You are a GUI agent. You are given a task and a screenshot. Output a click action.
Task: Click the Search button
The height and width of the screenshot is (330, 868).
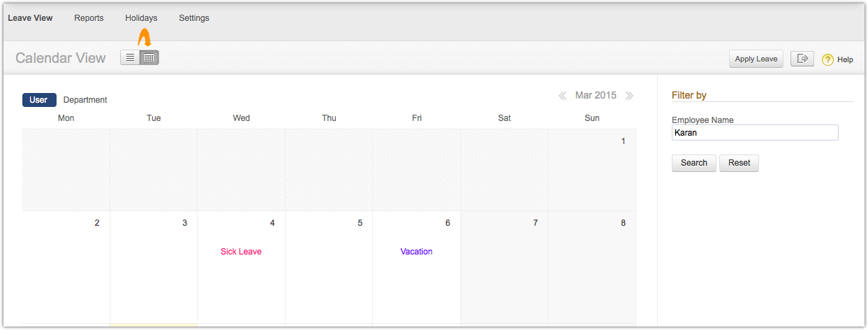(694, 163)
